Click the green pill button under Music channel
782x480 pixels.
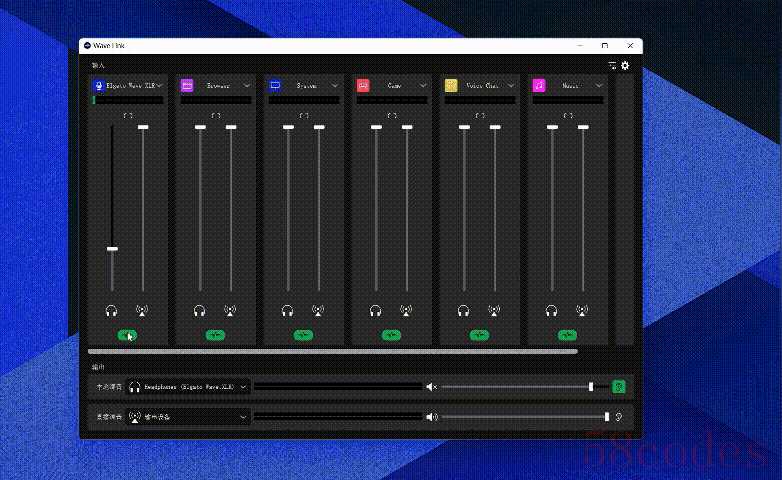567,335
